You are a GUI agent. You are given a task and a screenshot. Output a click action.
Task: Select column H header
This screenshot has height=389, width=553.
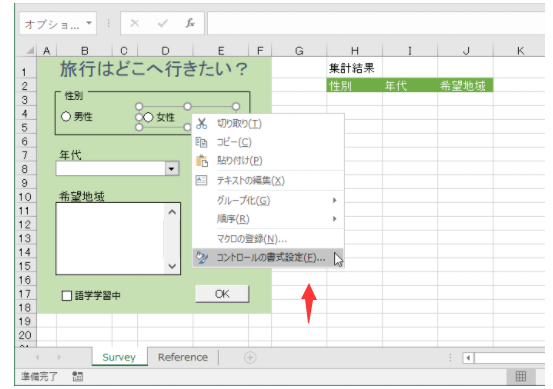[354, 51]
